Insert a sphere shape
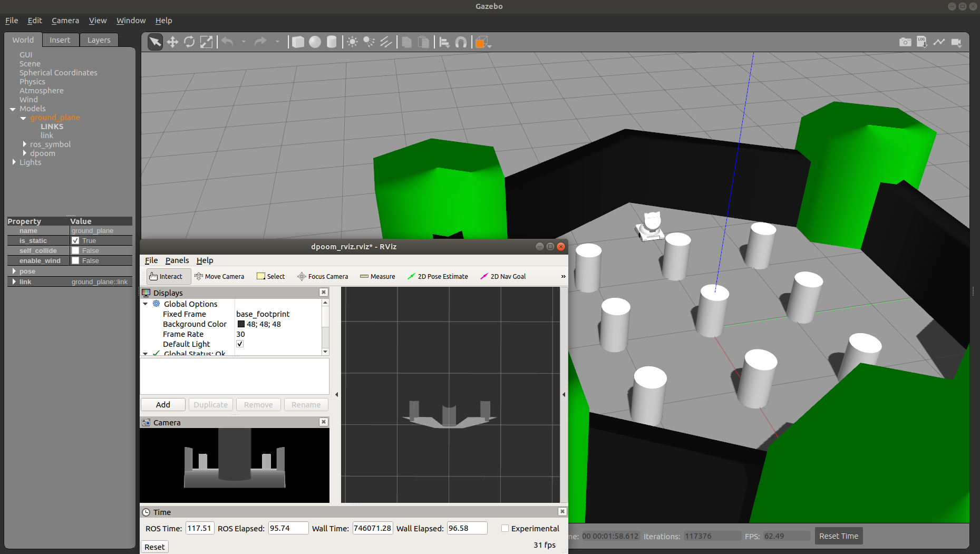 click(315, 42)
